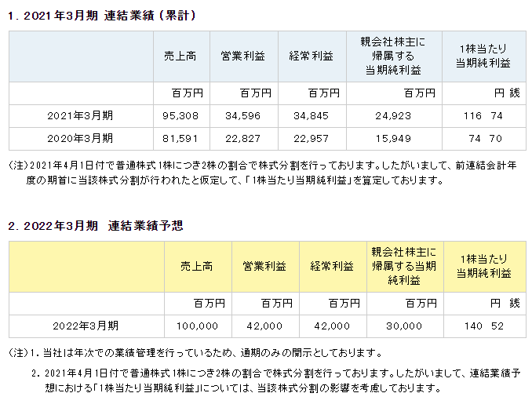
Task: Select the 2022年3月期 row label
Action: [86, 326]
